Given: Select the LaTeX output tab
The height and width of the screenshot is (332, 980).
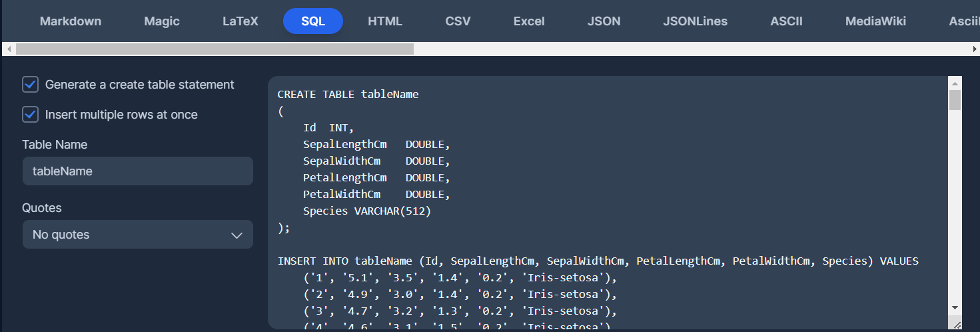Looking at the screenshot, I should (x=240, y=21).
